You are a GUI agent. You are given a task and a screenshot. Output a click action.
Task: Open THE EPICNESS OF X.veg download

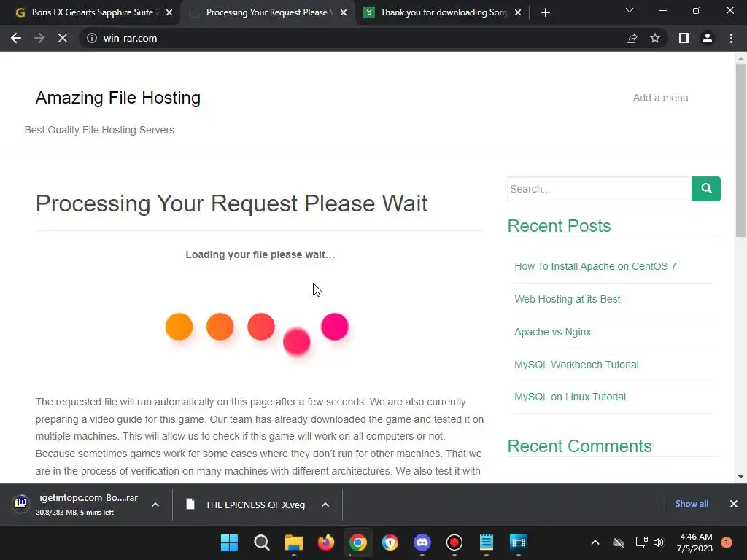tap(245, 505)
